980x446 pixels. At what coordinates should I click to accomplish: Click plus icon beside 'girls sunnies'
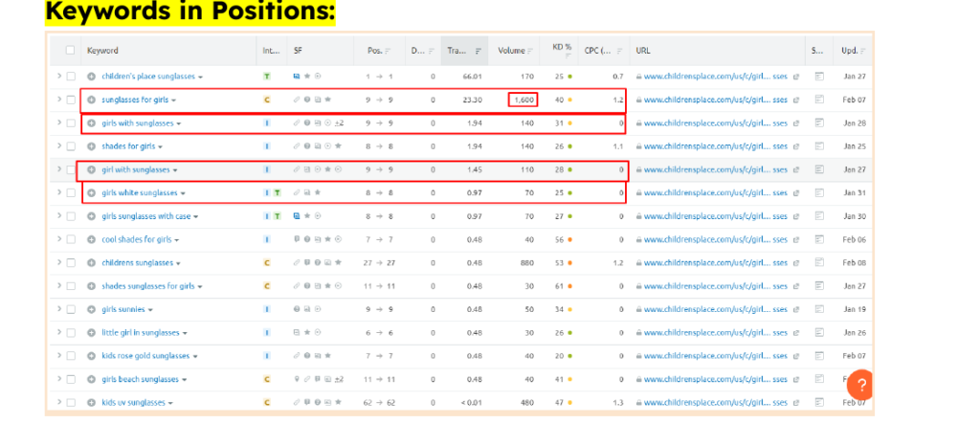coord(91,310)
